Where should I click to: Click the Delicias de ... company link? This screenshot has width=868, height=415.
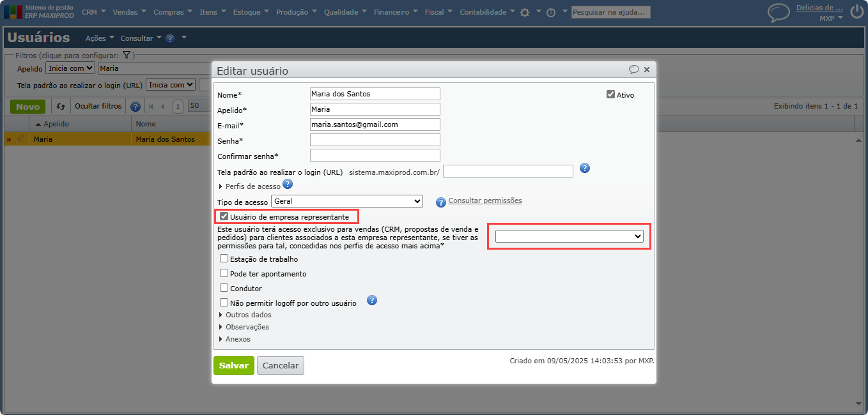pyautogui.click(x=819, y=8)
